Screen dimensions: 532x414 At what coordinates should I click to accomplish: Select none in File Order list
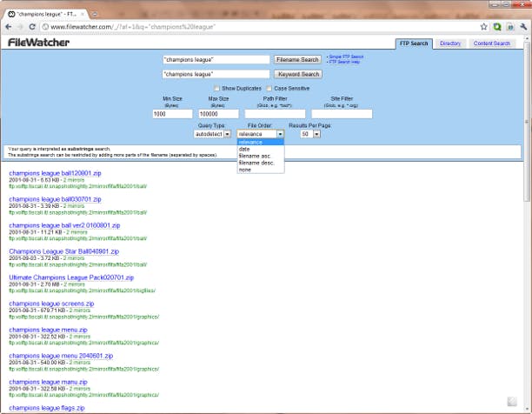(260, 170)
